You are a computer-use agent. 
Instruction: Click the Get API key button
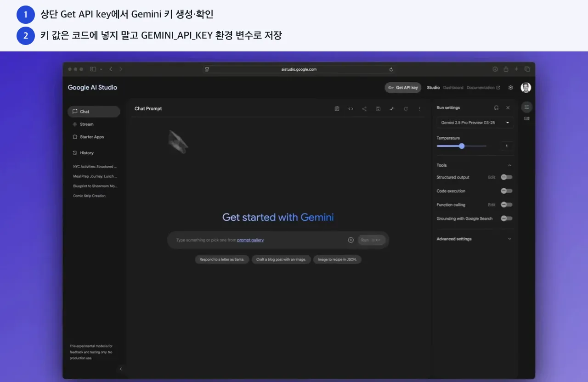coord(403,88)
